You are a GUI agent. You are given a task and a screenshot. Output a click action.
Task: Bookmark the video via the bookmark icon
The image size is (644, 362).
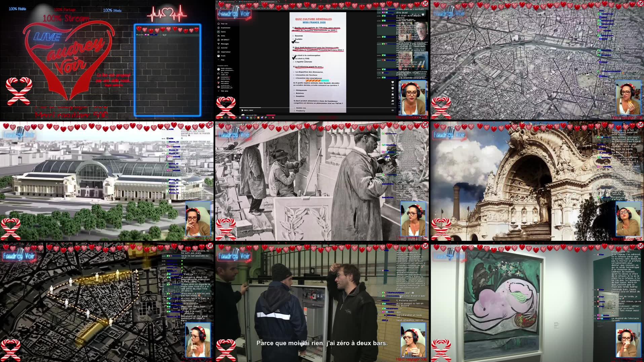click(392, 95)
